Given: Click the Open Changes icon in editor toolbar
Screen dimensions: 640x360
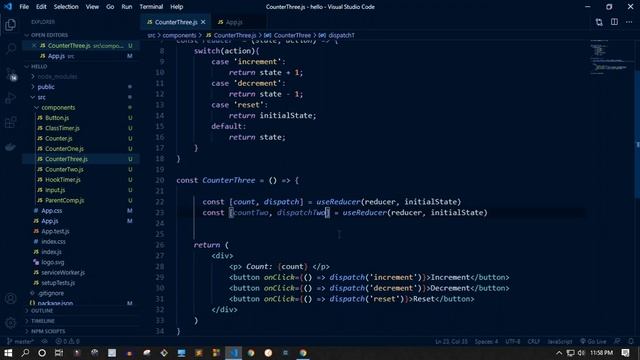Looking at the screenshot, I should [599, 22].
